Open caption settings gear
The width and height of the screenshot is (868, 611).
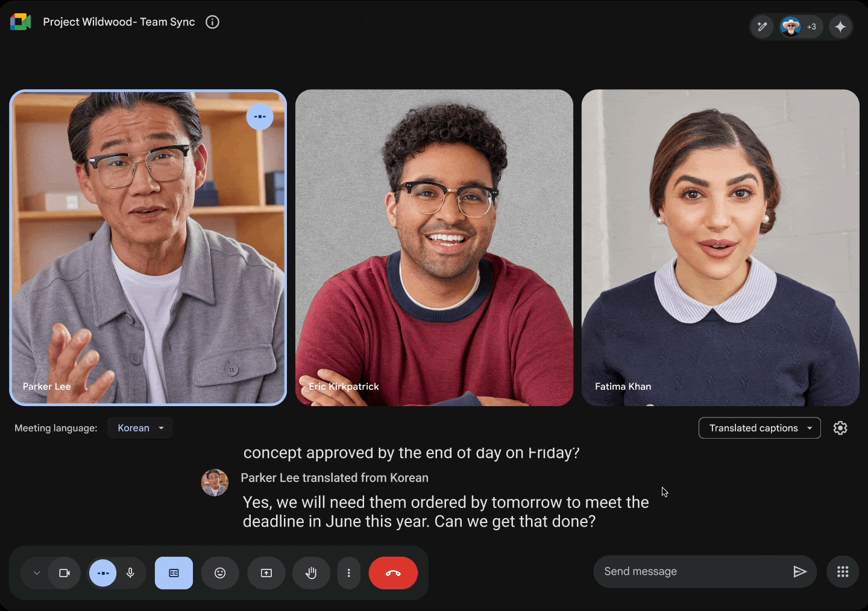[840, 428]
